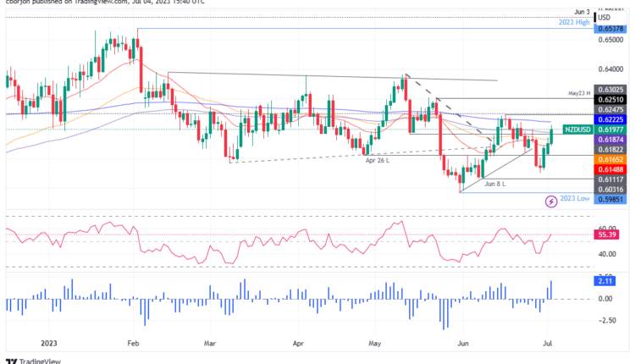Open the USD currency selector
The width and height of the screenshot is (635, 364).
coord(603,17)
